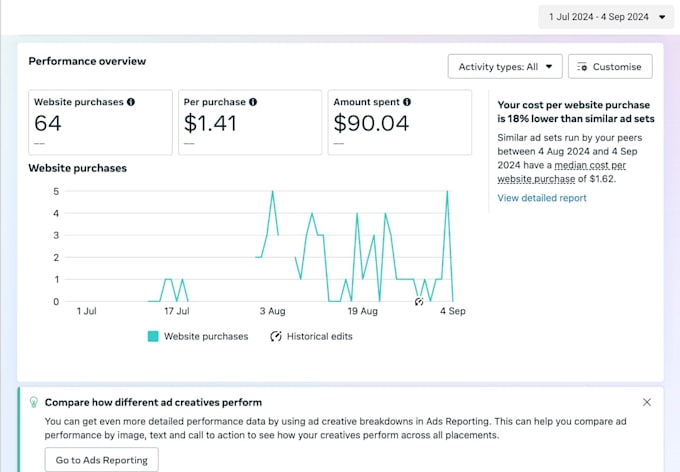Open View detailed report link
This screenshot has width=680, height=472.
(542, 198)
